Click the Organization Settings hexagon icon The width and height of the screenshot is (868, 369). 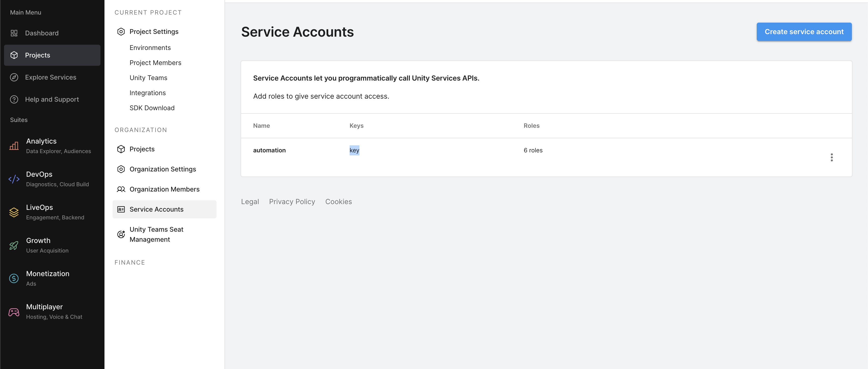121,169
